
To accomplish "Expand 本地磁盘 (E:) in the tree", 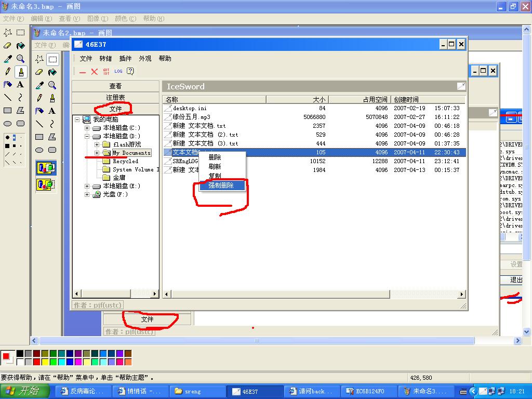I will tap(87, 187).
